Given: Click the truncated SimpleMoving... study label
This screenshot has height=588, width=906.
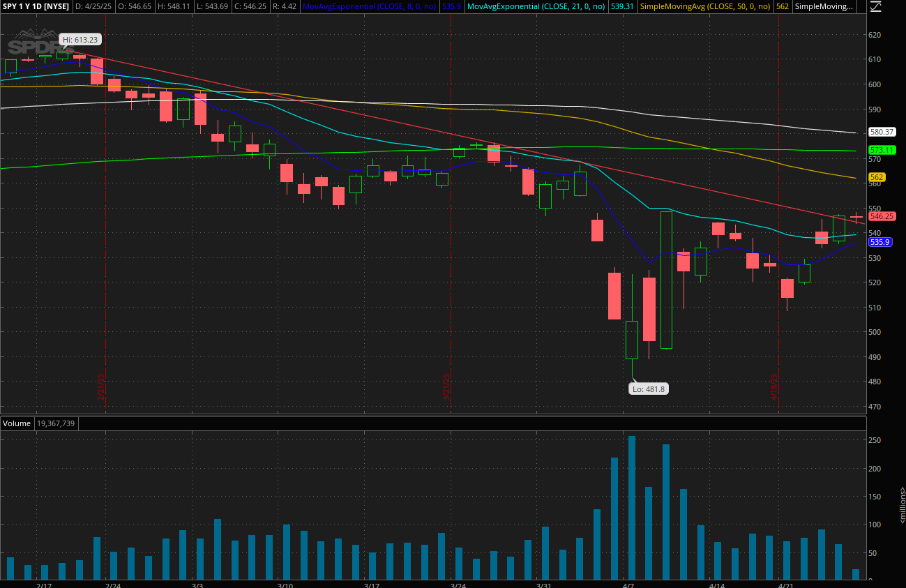Looking at the screenshot, I should (x=824, y=6).
